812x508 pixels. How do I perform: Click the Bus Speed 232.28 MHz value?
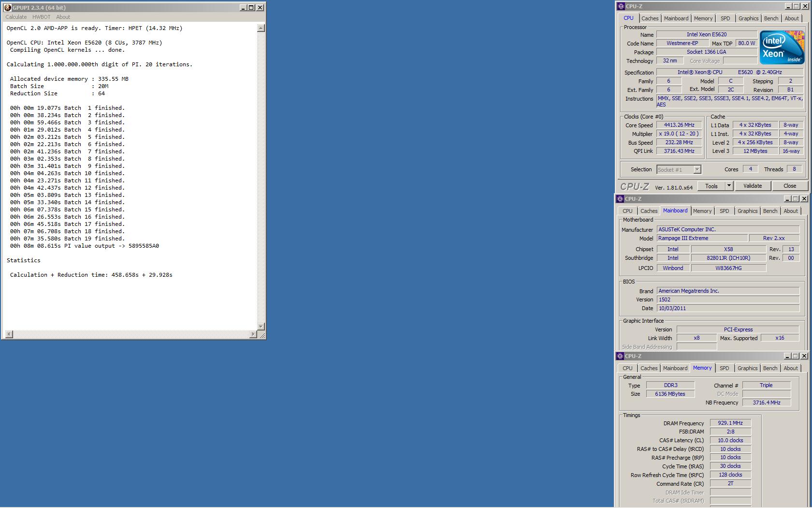pos(679,142)
